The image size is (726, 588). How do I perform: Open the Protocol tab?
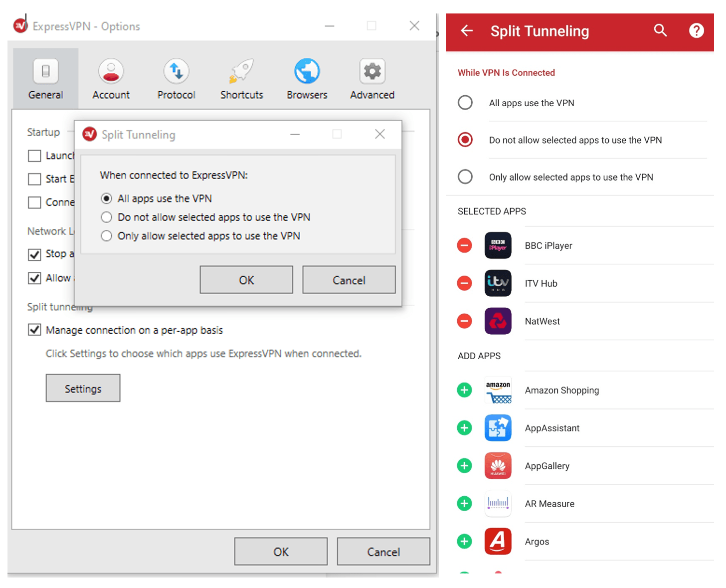tap(176, 79)
